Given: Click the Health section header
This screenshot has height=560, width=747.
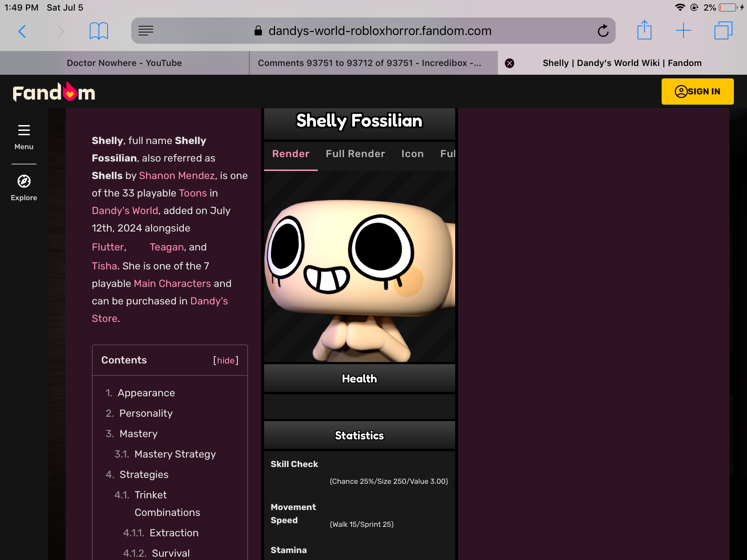Looking at the screenshot, I should pos(360,378).
